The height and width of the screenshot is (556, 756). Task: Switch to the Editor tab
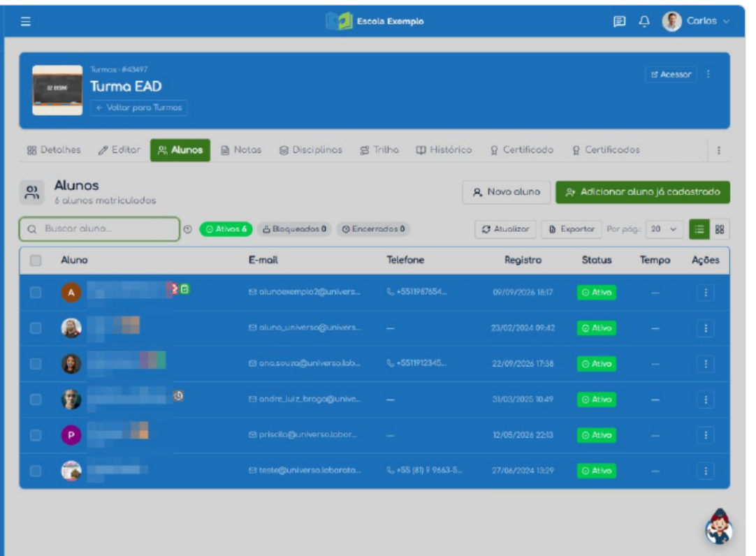[x=119, y=150]
